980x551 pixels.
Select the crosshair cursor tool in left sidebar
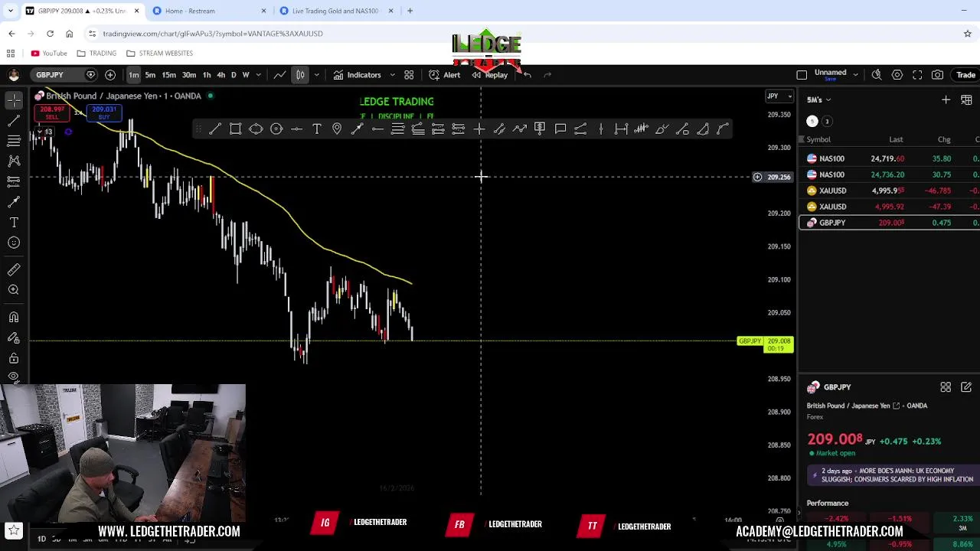(14, 100)
